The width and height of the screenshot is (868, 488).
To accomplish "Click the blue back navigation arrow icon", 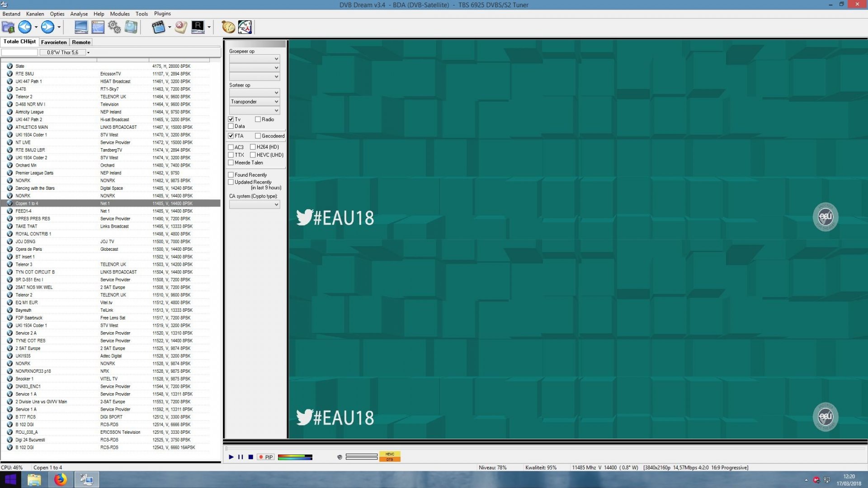I will pyautogui.click(x=25, y=27).
